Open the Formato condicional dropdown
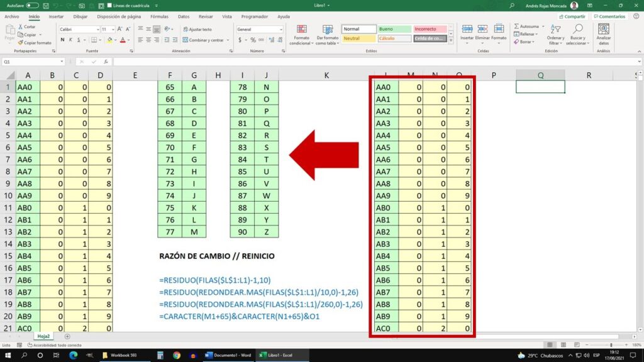This screenshot has width=644, height=362. pos(301,35)
